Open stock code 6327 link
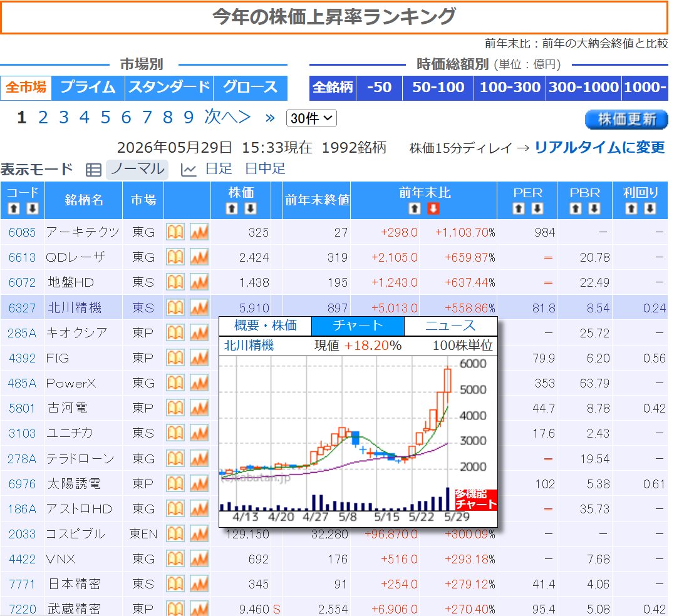Viewport: 689px width, 616px height. pyautogui.click(x=22, y=308)
